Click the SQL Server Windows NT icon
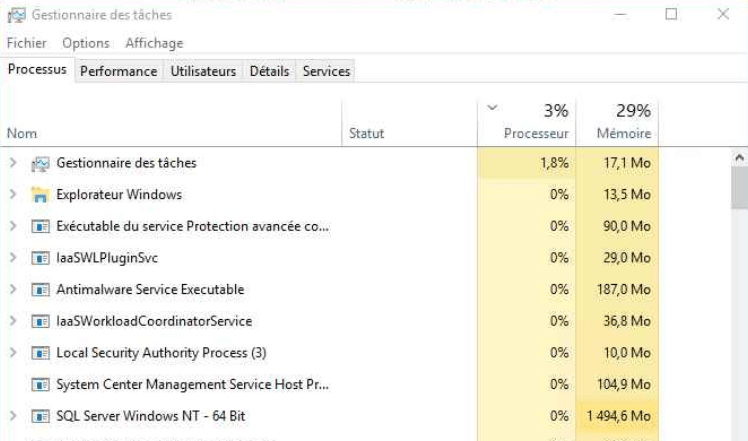The height and width of the screenshot is (441, 748). tap(41, 416)
